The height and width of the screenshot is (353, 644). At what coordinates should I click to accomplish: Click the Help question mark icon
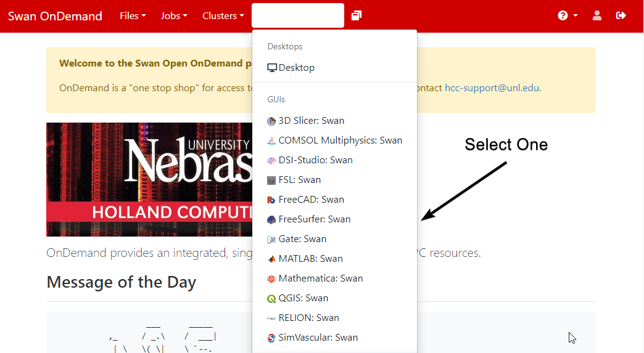pyautogui.click(x=563, y=15)
